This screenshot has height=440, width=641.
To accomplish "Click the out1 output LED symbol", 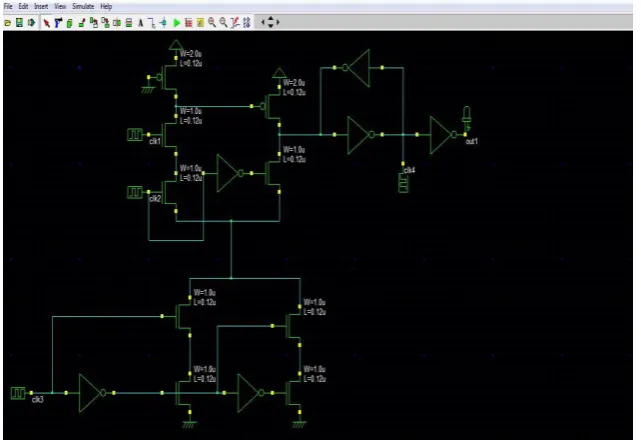I will tap(466, 119).
